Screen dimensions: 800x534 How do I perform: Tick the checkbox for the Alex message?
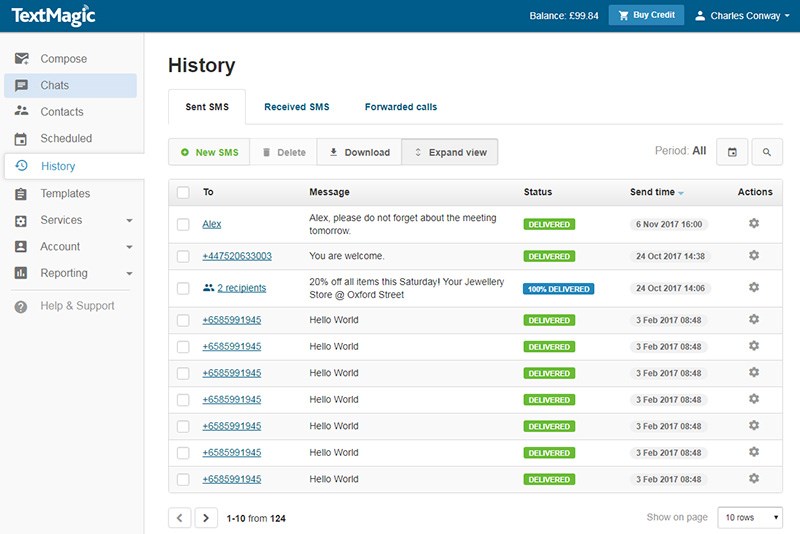point(183,224)
